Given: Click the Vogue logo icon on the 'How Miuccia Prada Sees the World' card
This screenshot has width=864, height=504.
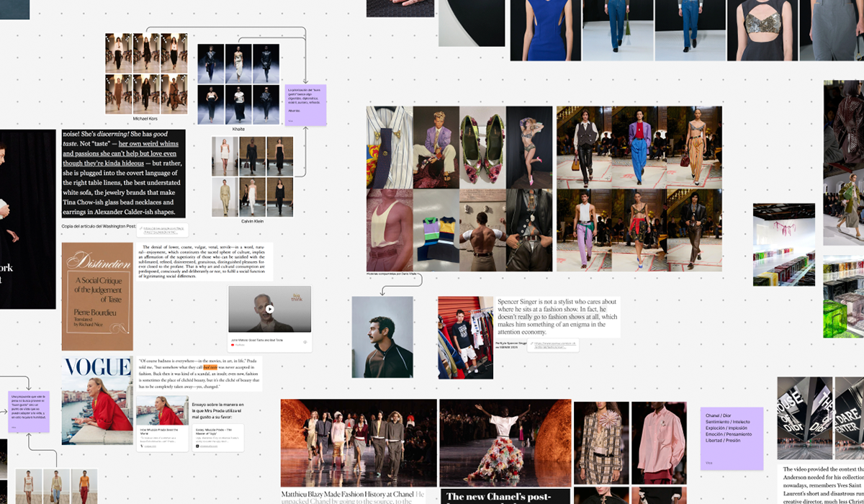Looking at the screenshot, I should 141,446.
